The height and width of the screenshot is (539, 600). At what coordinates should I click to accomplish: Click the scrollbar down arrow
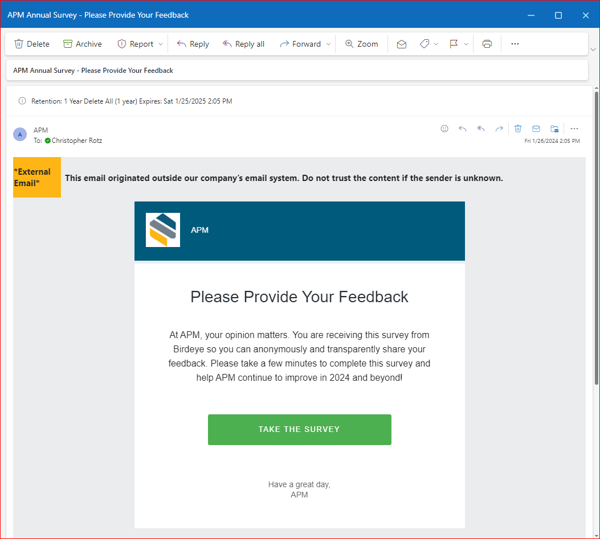coord(596,535)
